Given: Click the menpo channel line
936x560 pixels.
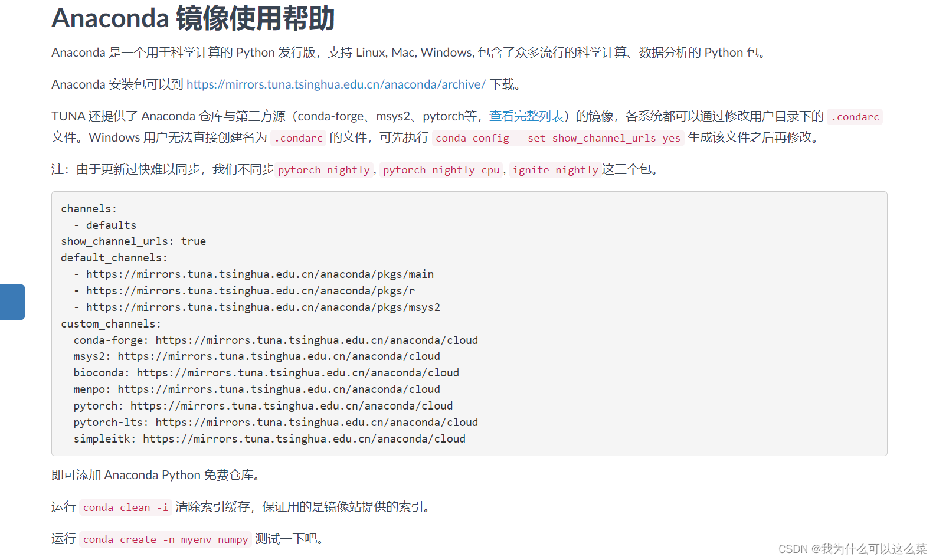Looking at the screenshot, I should coord(257,389).
